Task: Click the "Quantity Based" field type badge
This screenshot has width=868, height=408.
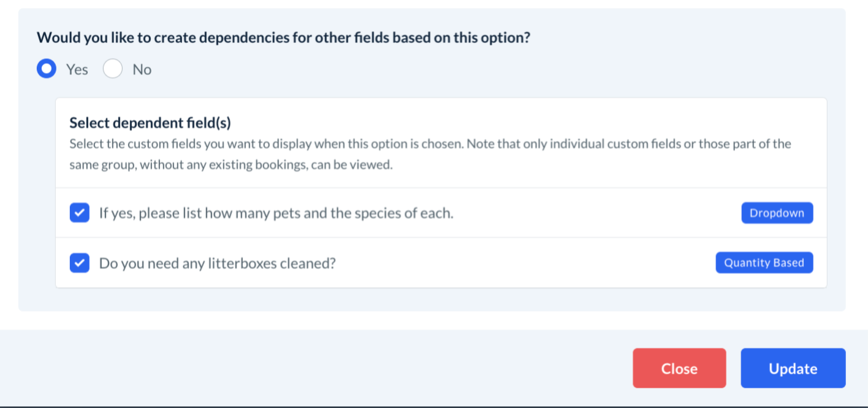Action: [x=764, y=263]
